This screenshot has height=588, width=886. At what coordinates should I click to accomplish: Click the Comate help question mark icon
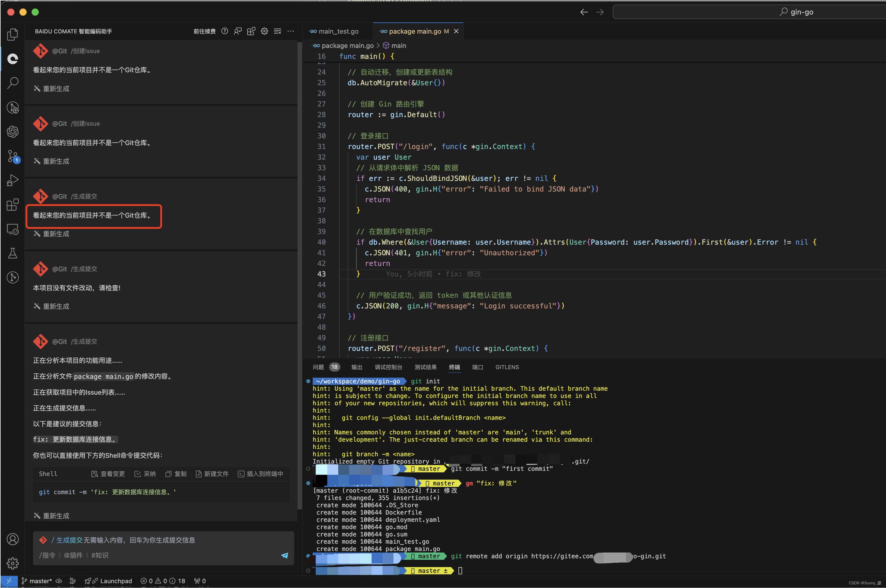pyautogui.click(x=225, y=31)
